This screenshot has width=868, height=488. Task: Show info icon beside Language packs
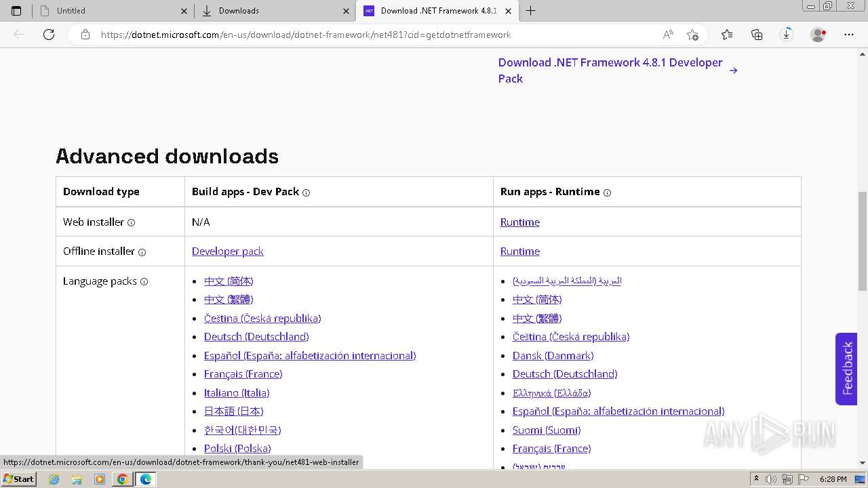144,282
